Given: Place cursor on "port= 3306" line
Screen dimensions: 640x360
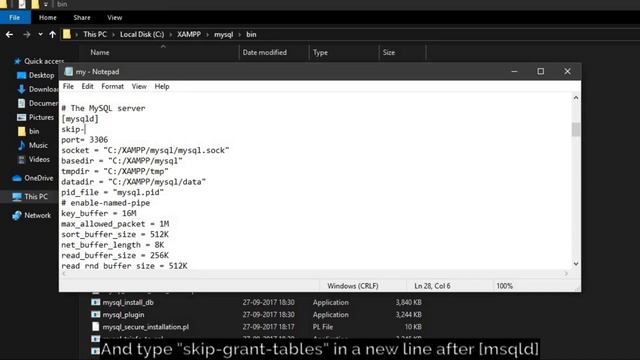Looking at the screenshot, I should click(x=84, y=140).
